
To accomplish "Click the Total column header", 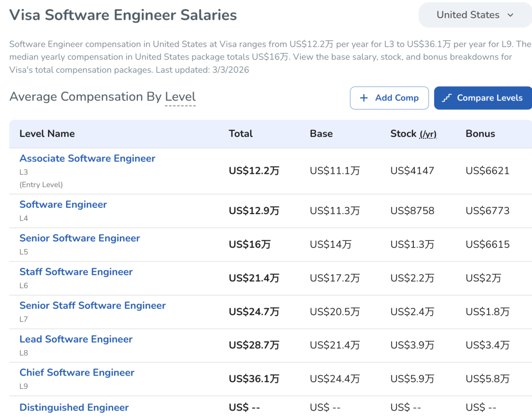I will (240, 134).
